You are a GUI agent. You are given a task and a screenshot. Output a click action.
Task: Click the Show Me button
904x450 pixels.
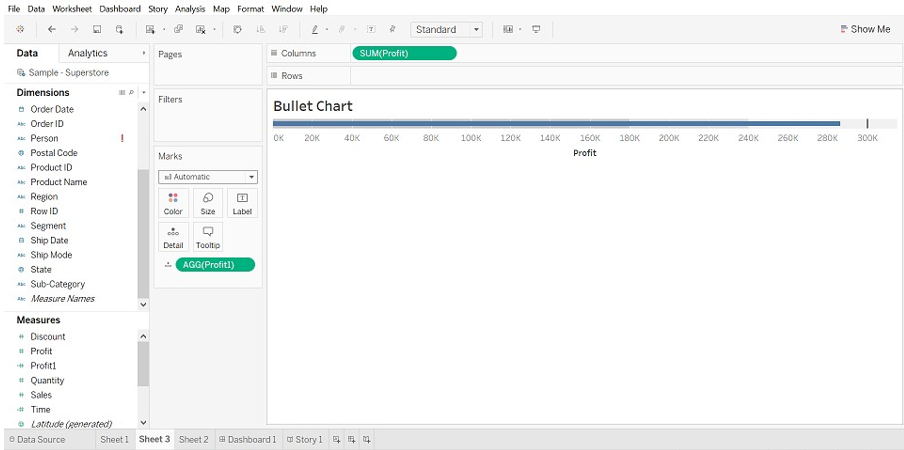tap(865, 29)
